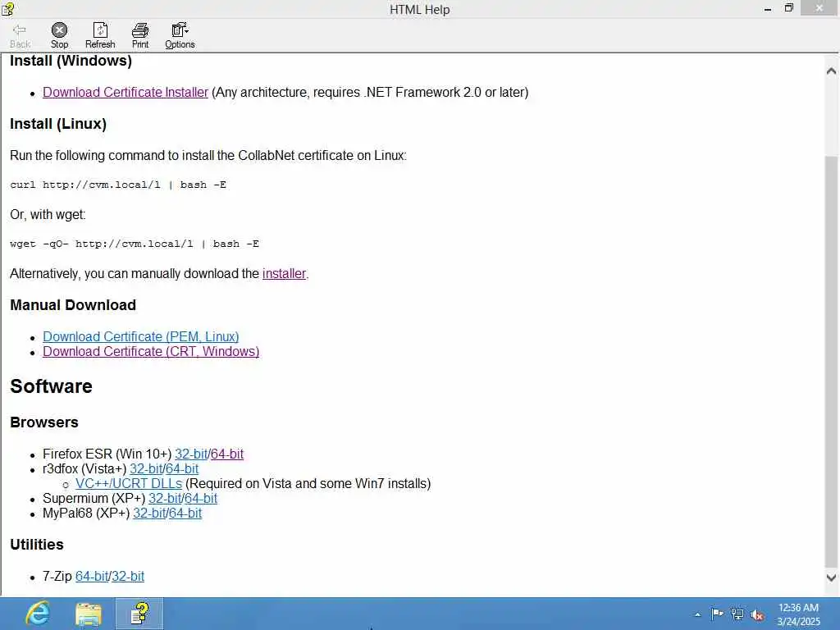Open the taskbar clock and date
Image resolution: width=840 pixels, height=630 pixels.
coord(798,614)
